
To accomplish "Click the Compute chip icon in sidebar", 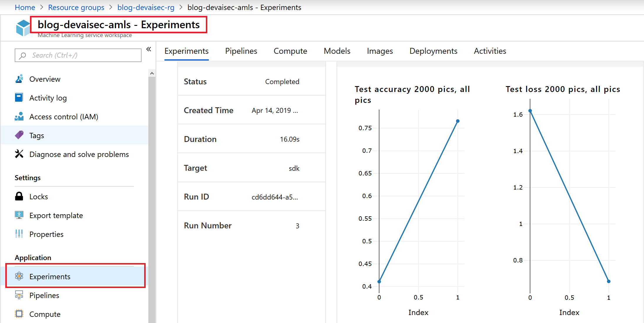I will 19,314.
